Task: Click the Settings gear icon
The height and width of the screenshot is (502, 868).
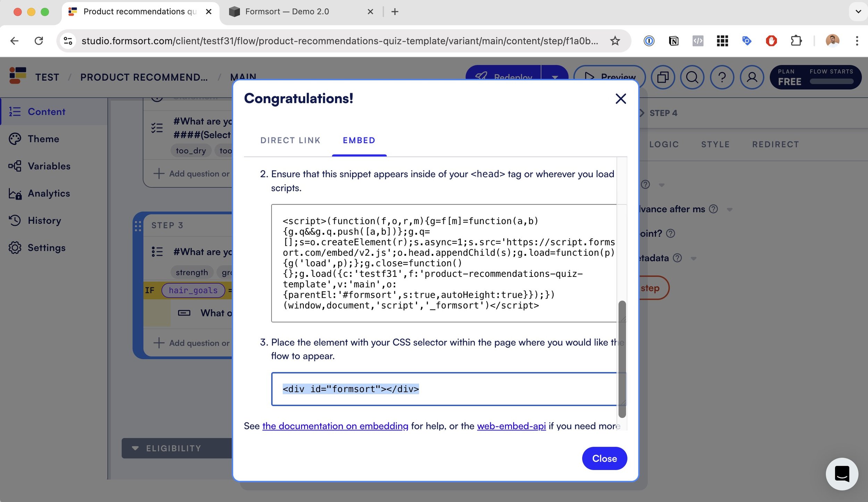Action: (15, 248)
